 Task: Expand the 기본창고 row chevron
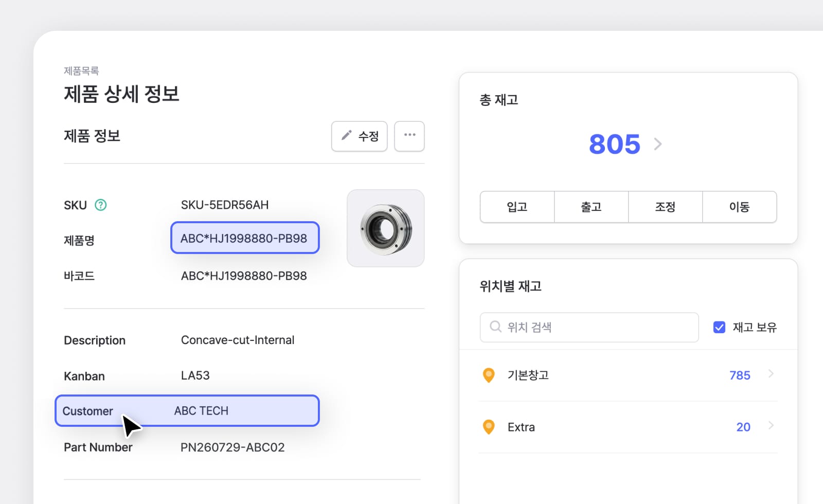(771, 374)
